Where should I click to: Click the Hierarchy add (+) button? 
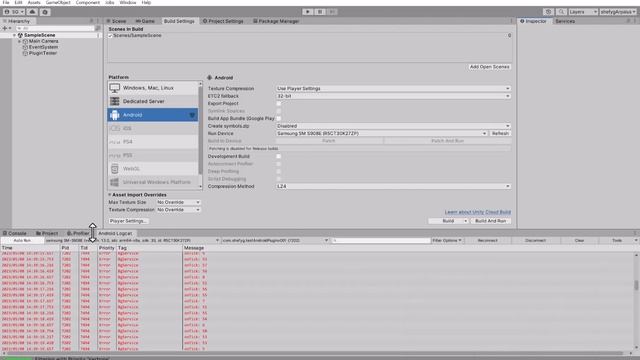pos(7,28)
